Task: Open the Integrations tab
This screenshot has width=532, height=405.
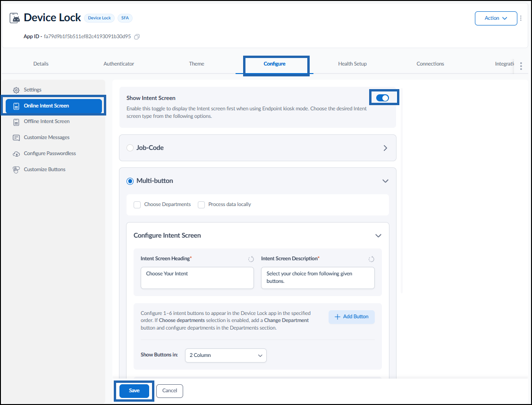Action: click(x=505, y=64)
